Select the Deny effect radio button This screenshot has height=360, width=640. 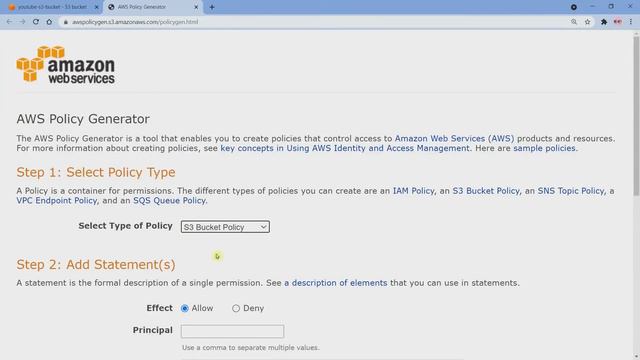[236, 308]
